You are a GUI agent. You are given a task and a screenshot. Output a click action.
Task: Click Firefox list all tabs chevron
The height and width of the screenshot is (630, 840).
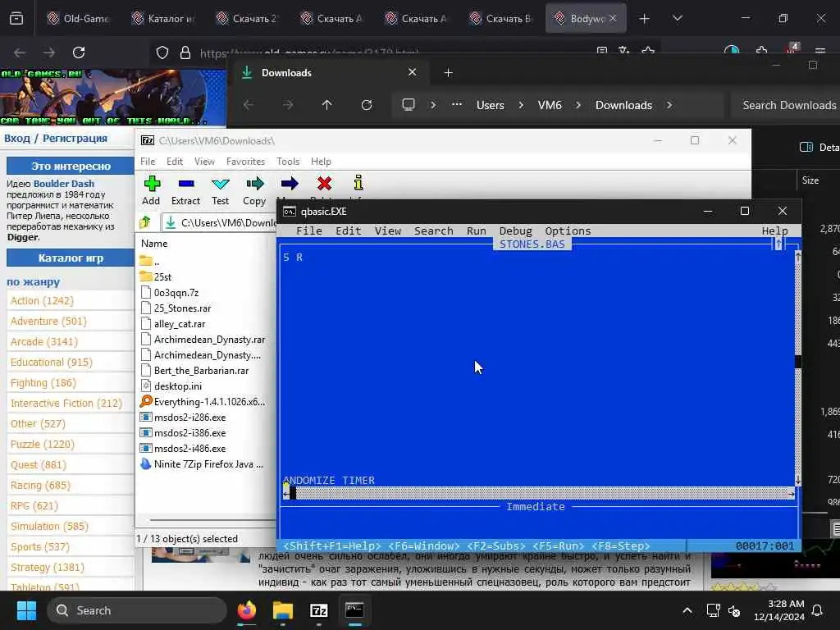tap(677, 18)
